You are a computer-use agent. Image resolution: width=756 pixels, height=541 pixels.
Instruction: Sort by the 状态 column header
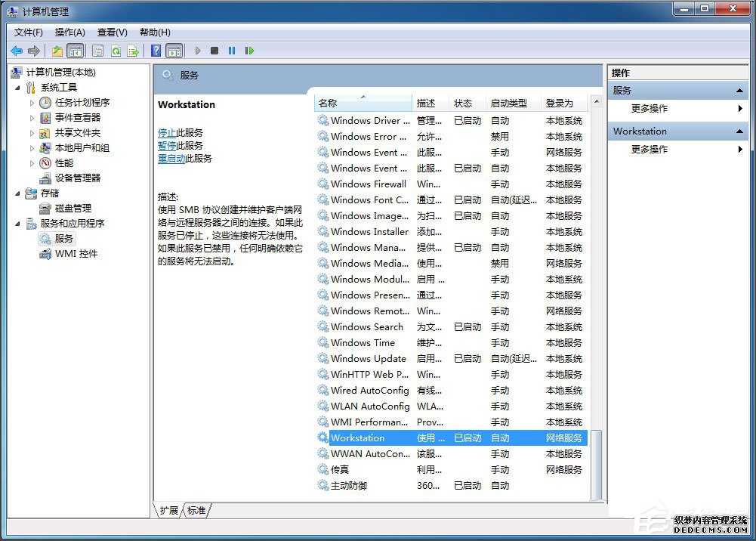[x=467, y=104]
